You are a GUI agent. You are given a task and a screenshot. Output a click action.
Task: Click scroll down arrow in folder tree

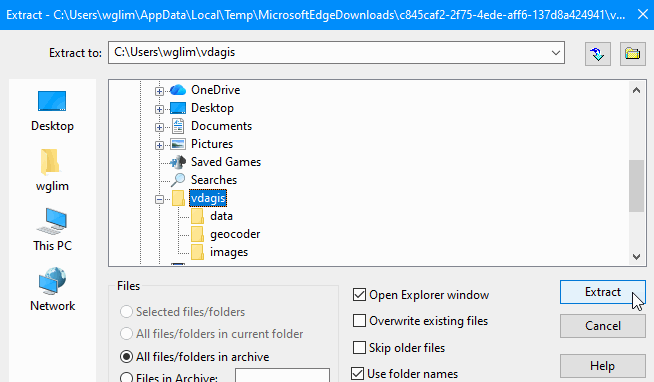(x=636, y=257)
